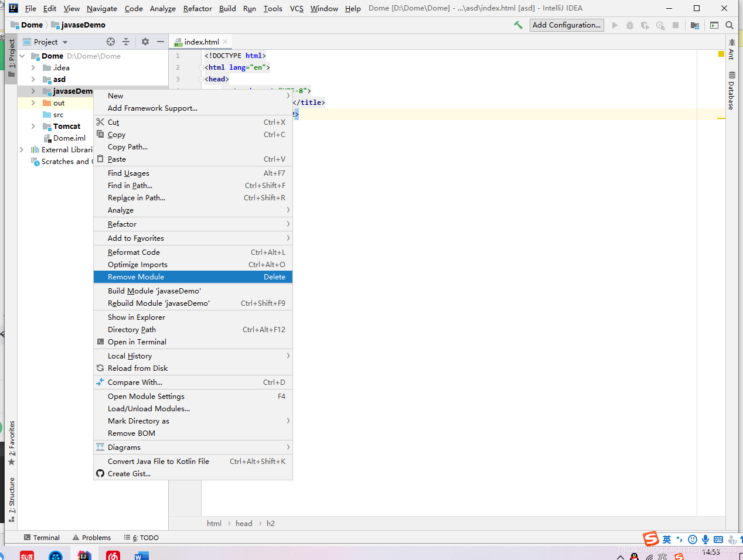Click the Run with Coverage icon

[x=645, y=25]
